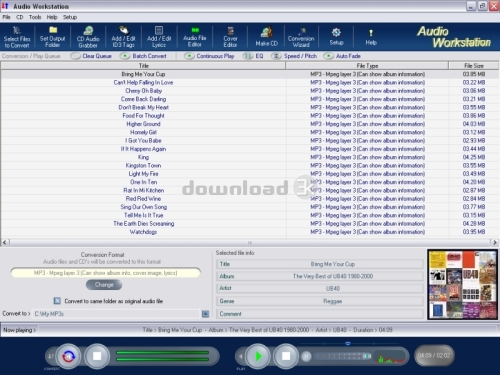
Task: Click playback position slider
Action: coord(343,356)
